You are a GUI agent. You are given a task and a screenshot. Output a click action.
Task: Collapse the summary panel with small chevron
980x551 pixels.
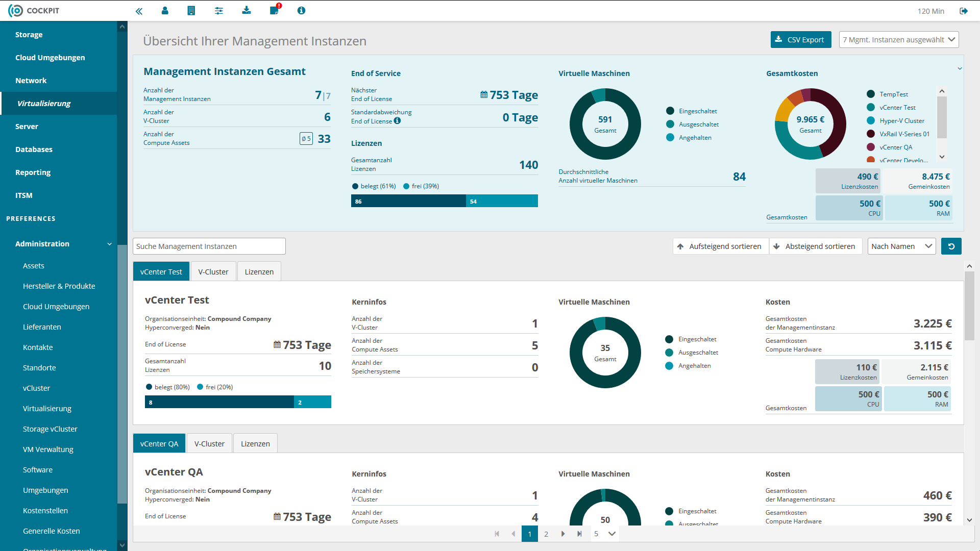[960, 68]
